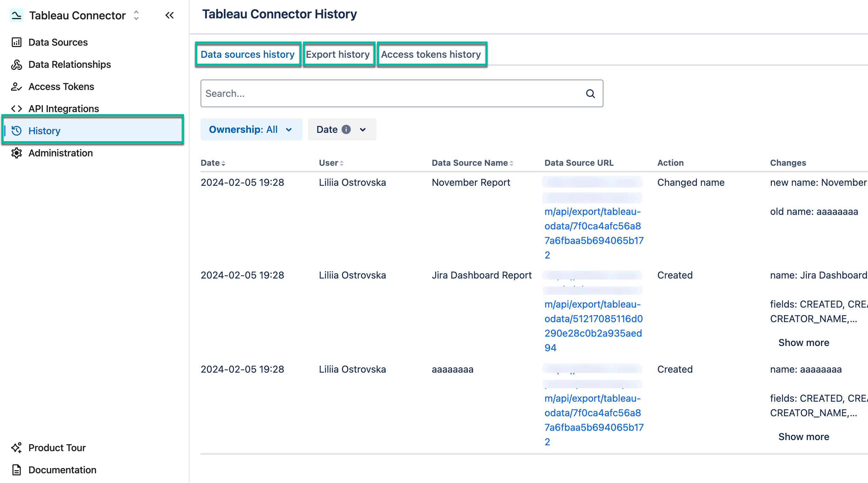Select the History clock icon
Viewport: 868px width, 483px height.
(x=17, y=130)
